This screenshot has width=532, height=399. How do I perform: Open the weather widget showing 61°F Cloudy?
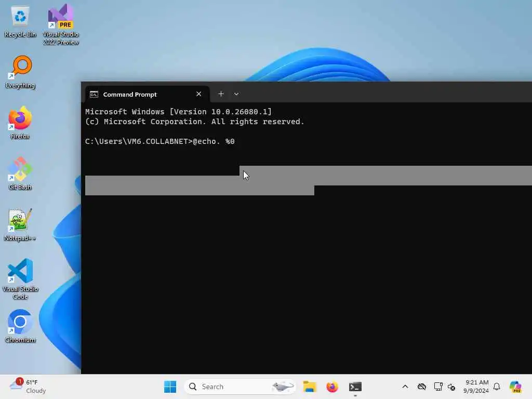(x=28, y=387)
